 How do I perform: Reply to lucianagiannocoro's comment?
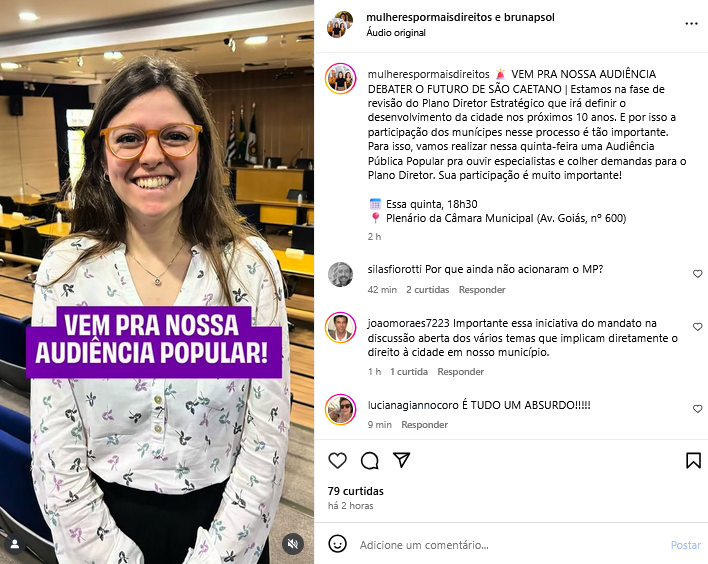(x=424, y=424)
